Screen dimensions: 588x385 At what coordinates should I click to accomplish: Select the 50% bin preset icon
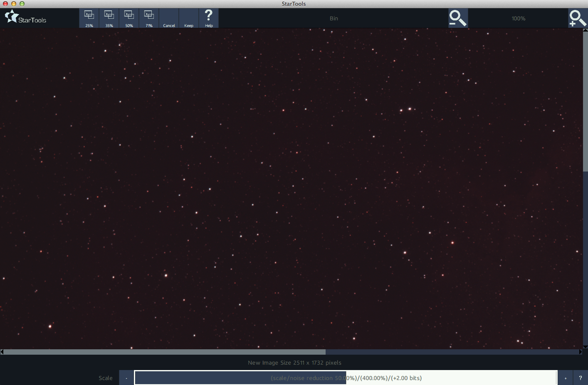tap(128, 18)
